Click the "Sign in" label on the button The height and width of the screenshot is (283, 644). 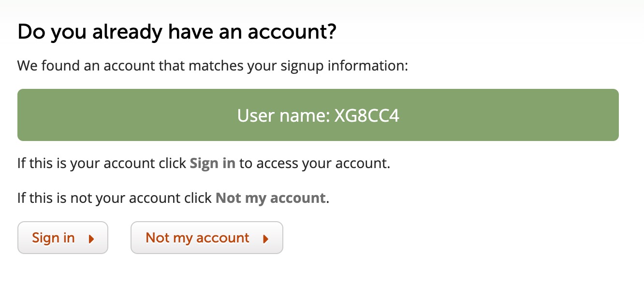(53, 238)
